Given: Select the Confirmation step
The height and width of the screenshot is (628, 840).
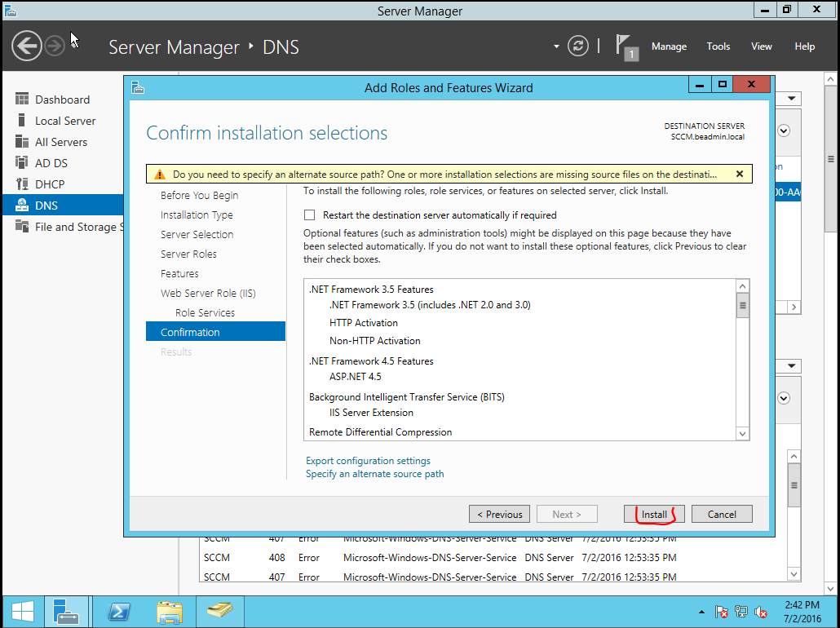Looking at the screenshot, I should coord(215,332).
